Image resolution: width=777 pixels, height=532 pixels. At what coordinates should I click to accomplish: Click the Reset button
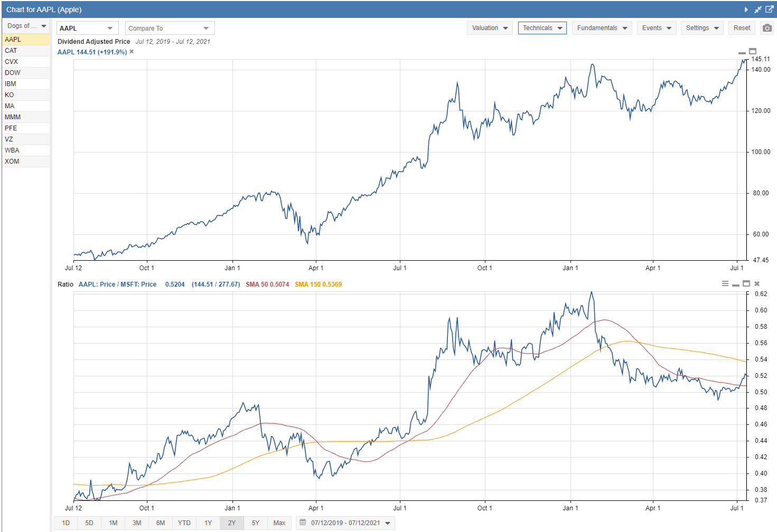[x=742, y=28]
